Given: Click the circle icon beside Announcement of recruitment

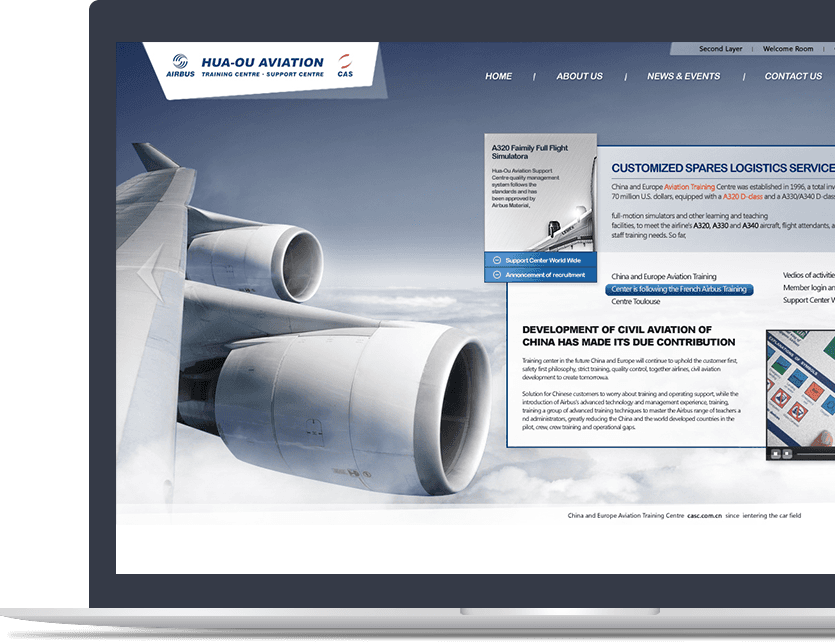Looking at the screenshot, I should pos(496,275).
